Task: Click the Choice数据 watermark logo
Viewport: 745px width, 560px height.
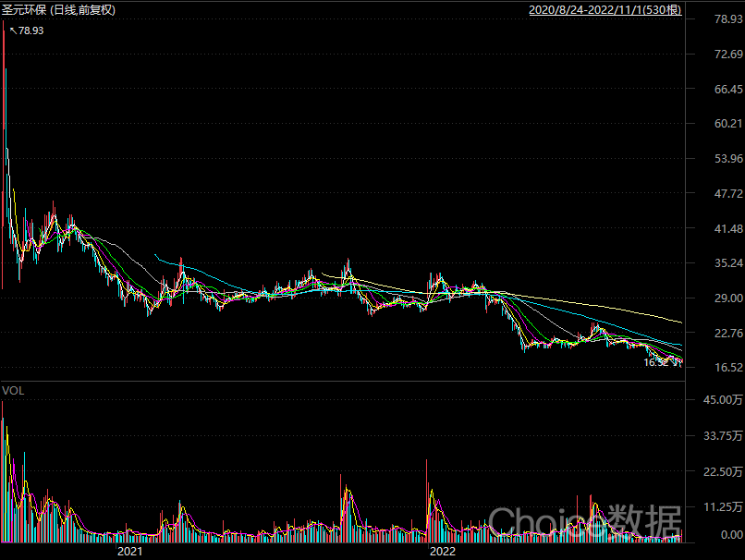Action: 584,521
